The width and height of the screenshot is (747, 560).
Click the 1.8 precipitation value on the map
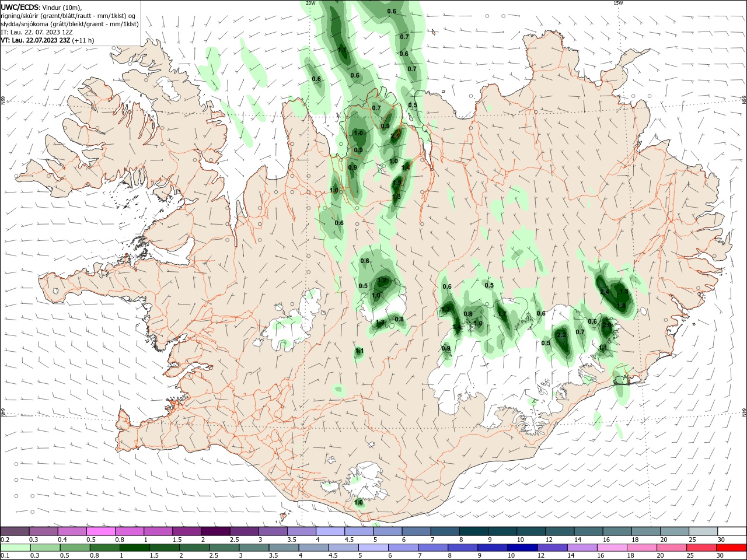click(x=621, y=306)
